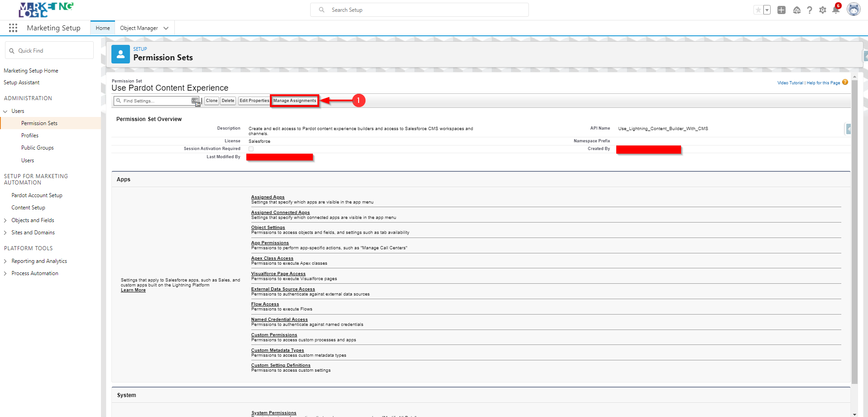868x417 pixels.
Task: Click the Favorites star icon
Action: coord(758,10)
